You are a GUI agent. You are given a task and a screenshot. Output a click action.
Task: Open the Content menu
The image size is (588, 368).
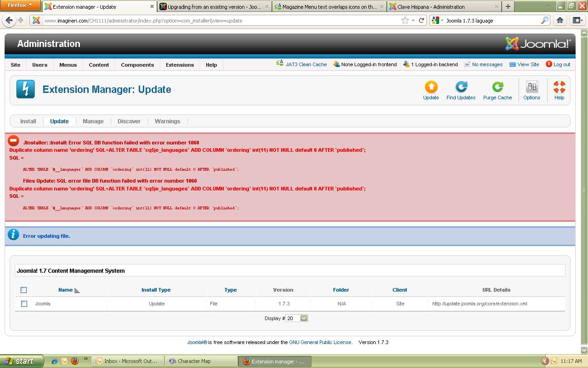(99, 65)
